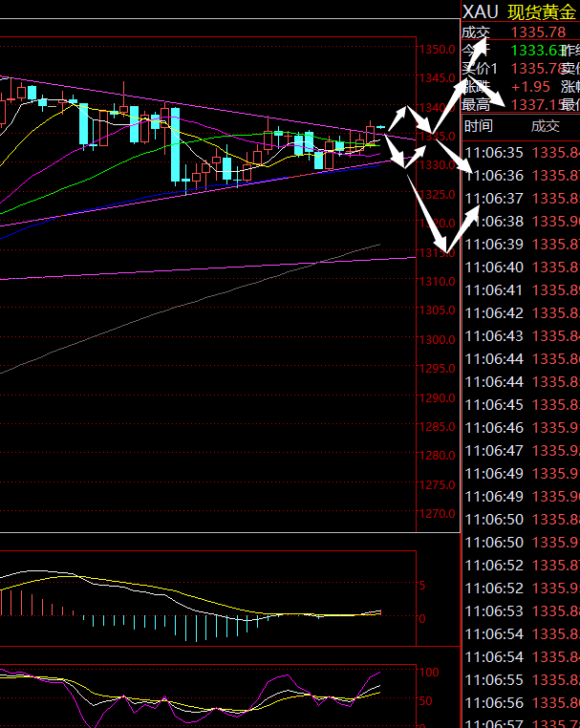
Task: Click the 1350.0 price axis label
Action: [x=437, y=50]
